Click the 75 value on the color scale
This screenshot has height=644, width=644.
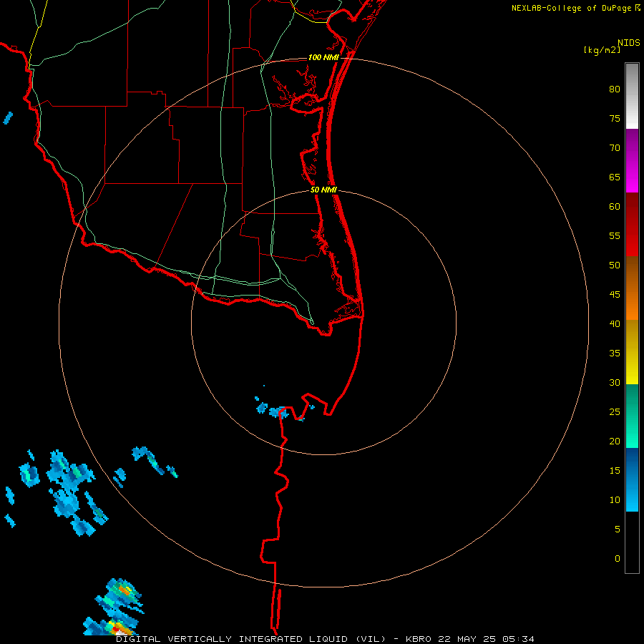click(x=615, y=119)
